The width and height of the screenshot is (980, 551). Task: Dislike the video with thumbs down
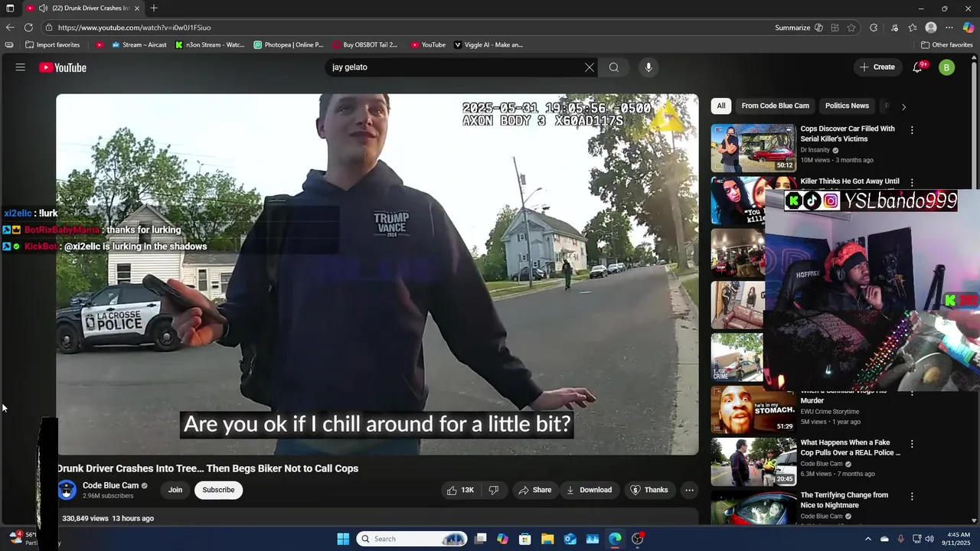pos(494,490)
